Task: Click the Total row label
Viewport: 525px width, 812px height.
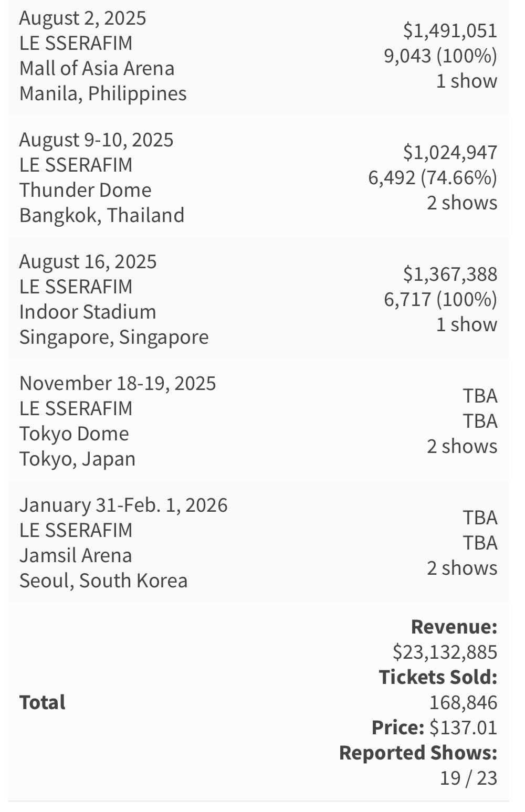Action: click(x=43, y=703)
